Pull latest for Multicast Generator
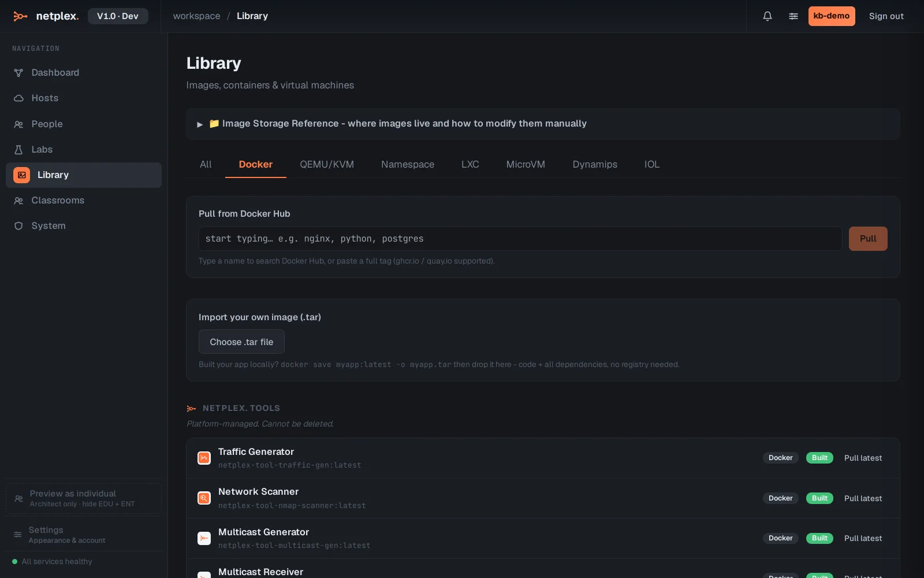 coord(863,538)
